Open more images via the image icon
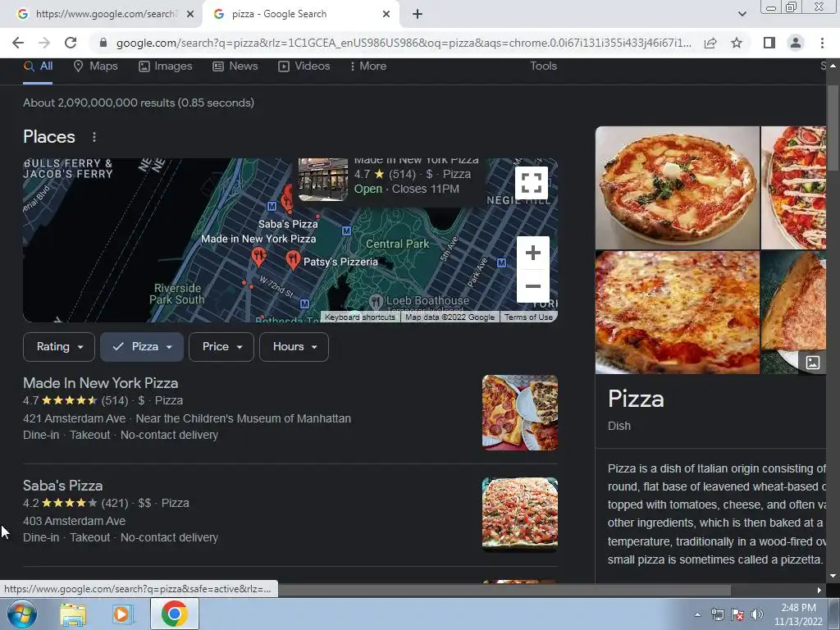This screenshot has height=630, width=840. 812,363
